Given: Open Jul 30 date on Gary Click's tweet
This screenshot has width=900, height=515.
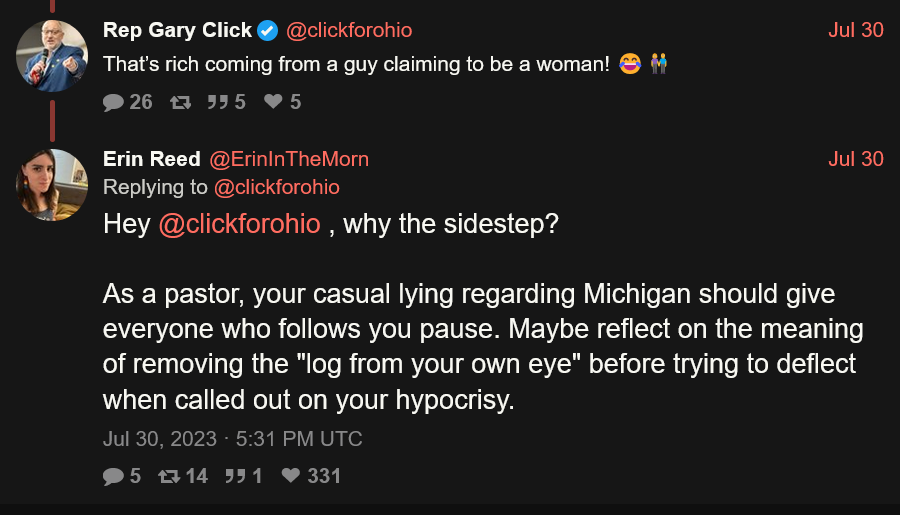Looking at the screenshot, I should (x=856, y=30).
